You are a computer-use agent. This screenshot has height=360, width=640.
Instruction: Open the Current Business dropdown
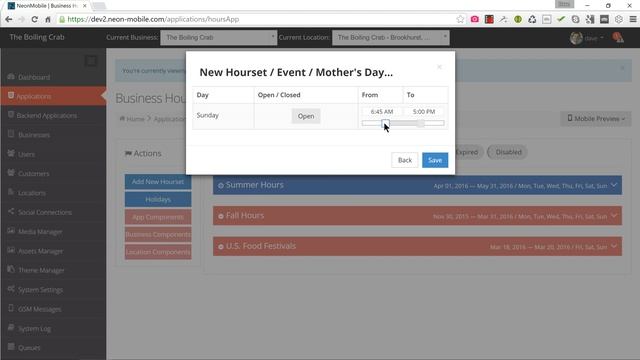218,38
